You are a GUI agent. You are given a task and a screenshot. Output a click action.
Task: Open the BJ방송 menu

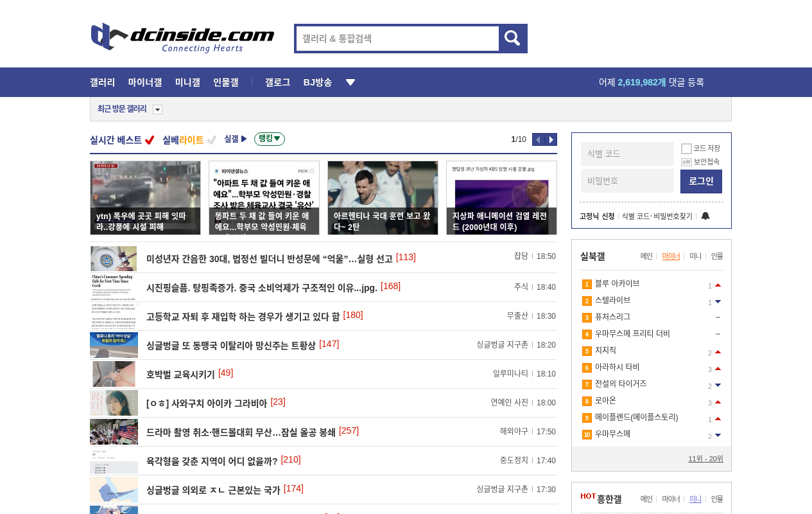318,82
